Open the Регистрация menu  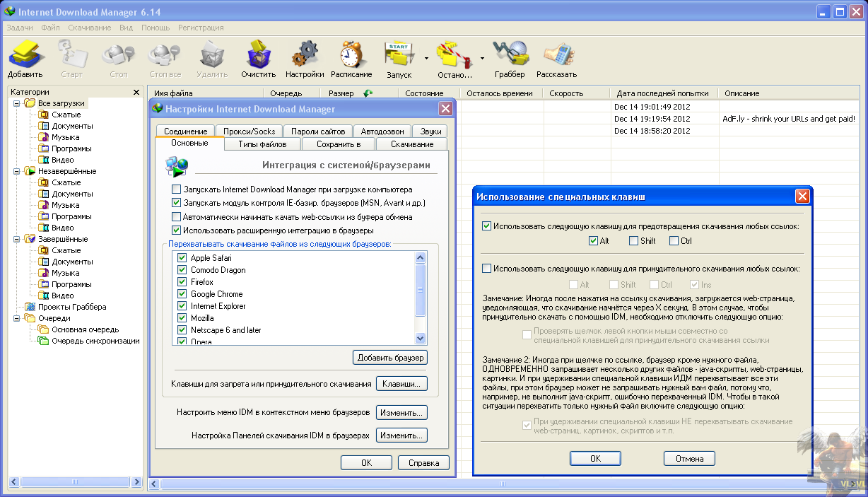click(x=201, y=28)
